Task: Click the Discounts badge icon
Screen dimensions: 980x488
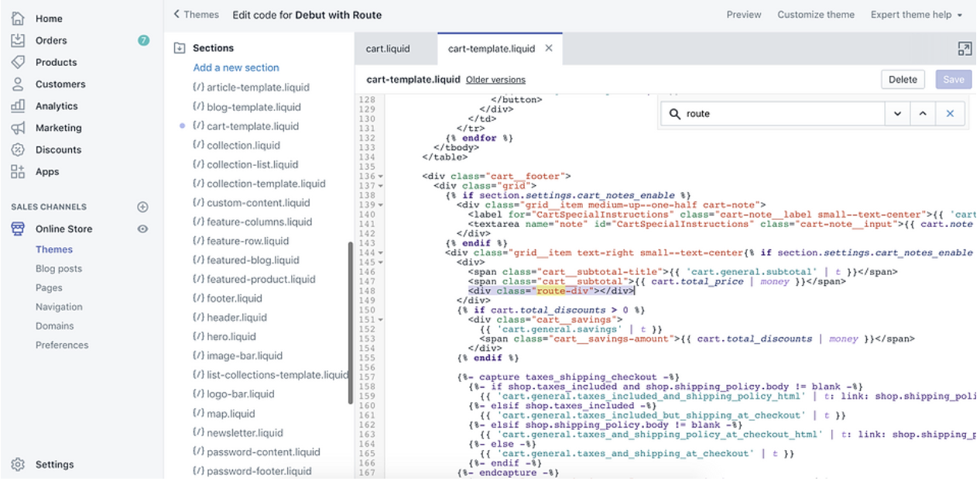Action: [x=18, y=149]
